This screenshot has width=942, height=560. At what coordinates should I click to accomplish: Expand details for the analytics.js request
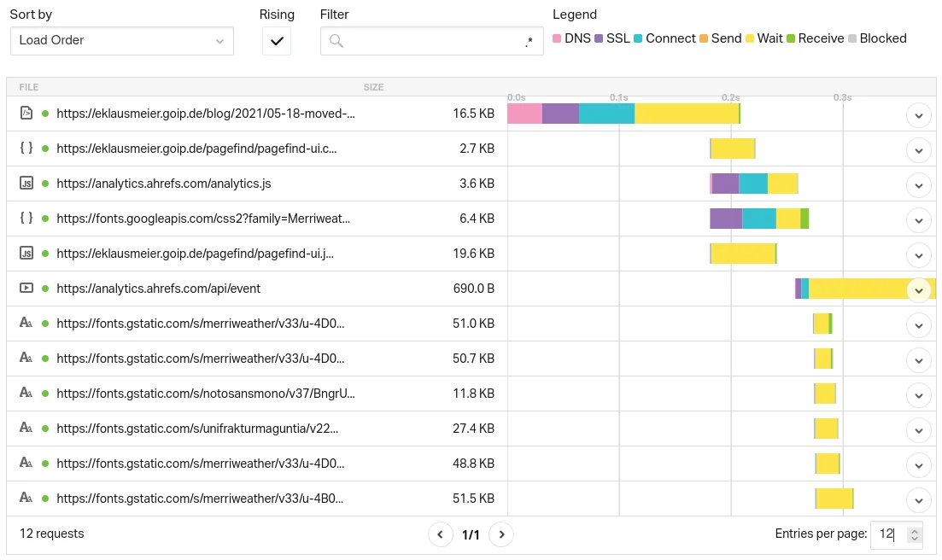918,184
